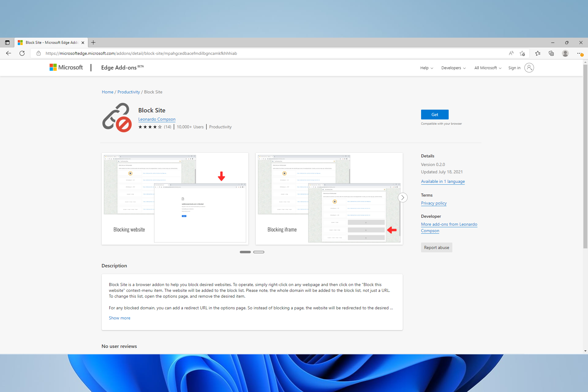Image resolution: width=588 pixels, height=392 pixels.
Task: Click More add-ons from Leonardo Compson
Action: [448, 227]
